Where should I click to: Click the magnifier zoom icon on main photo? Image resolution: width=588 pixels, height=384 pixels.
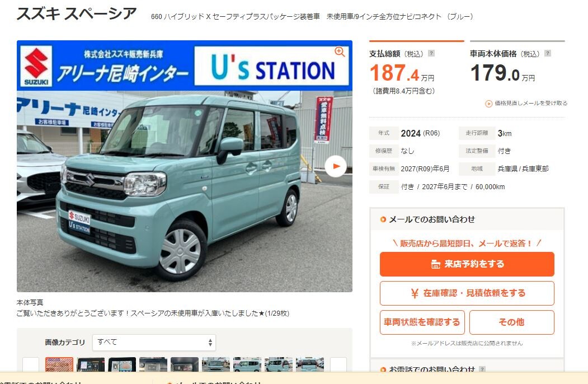(x=340, y=52)
